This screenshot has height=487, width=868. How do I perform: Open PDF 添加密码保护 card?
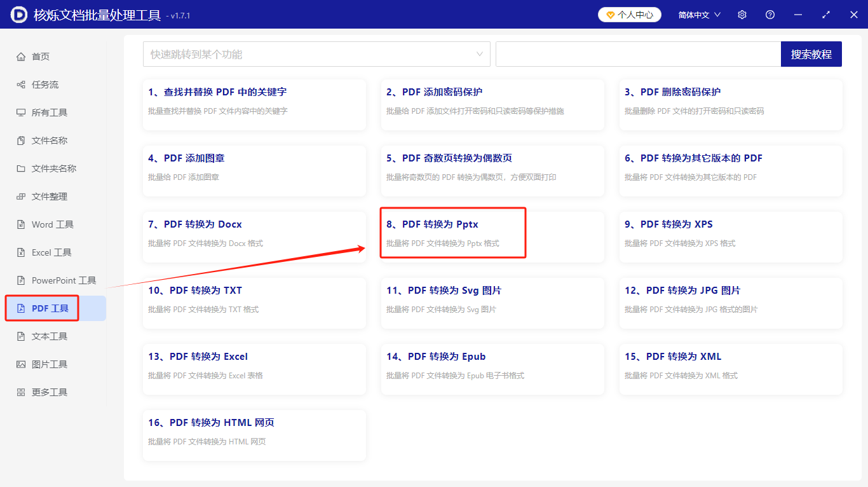pyautogui.click(x=492, y=105)
